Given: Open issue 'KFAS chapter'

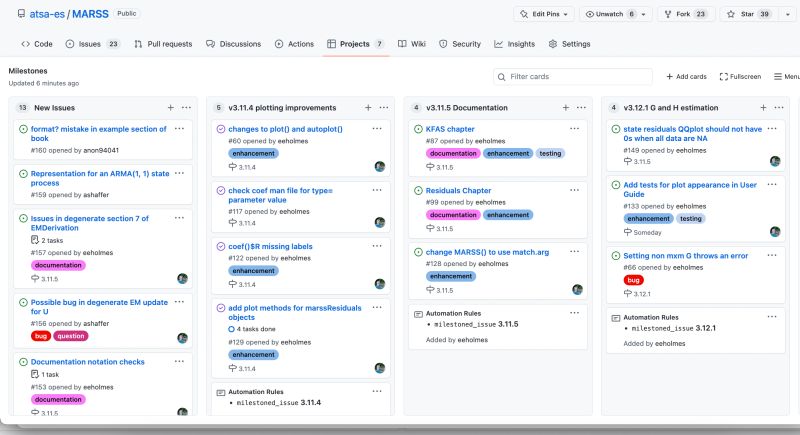Looking at the screenshot, I should 450,129.
